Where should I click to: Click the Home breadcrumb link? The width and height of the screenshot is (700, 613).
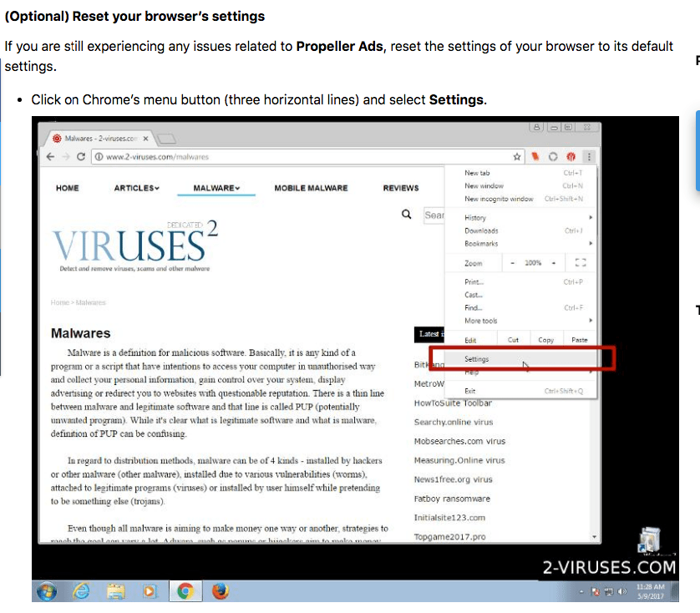coord(60,302)
